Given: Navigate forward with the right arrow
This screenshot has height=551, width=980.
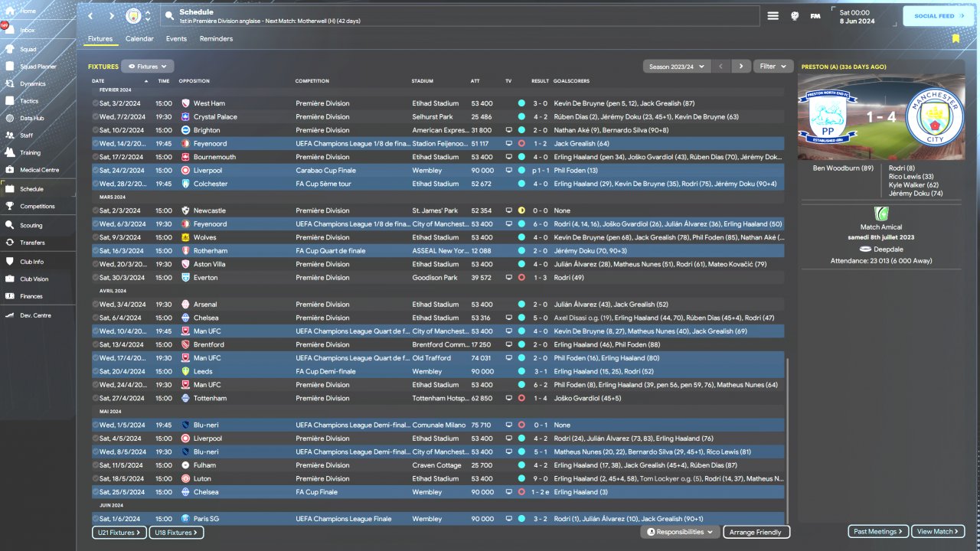Looking at the screenshot, I should click(x=111, y=16).
